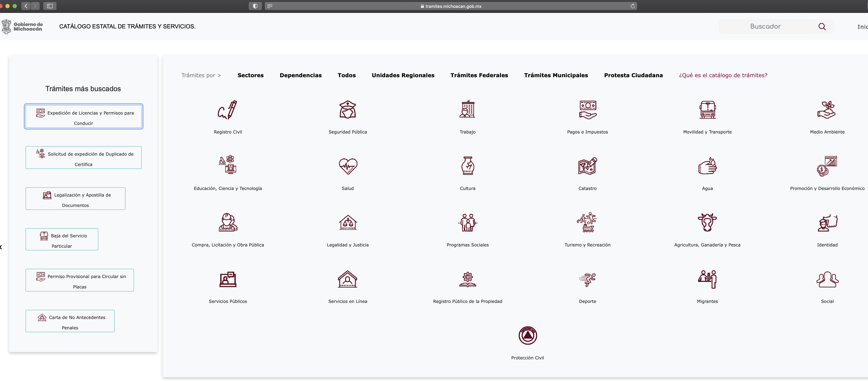The width and height of the screenshot is (868, 381).
Task: Open Permiso Provisional para Circular sin Placas
Action: tap(80, 280)
